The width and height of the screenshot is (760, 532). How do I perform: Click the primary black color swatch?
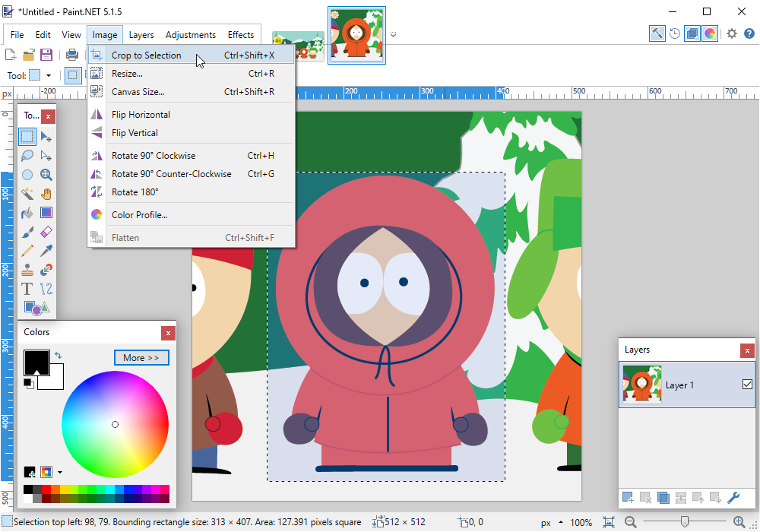click(36, 362)
